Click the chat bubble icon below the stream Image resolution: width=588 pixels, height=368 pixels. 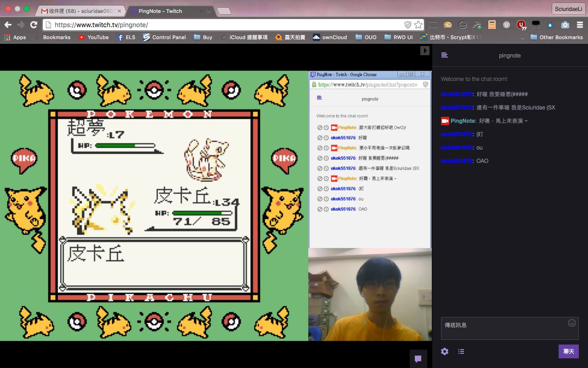(418, 359)
